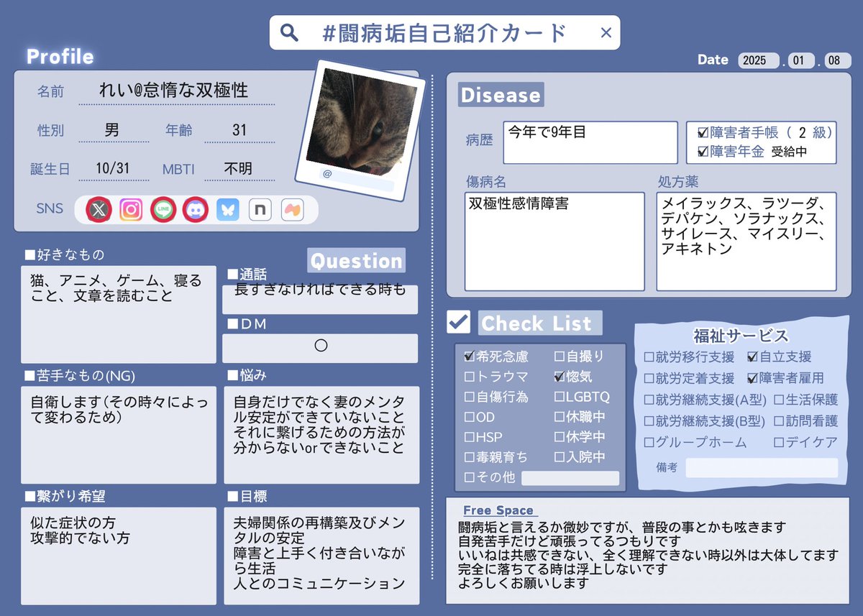Toggle the 休学中 checkbox
Viewport: 863px width, 616px height.
(560, 436)
